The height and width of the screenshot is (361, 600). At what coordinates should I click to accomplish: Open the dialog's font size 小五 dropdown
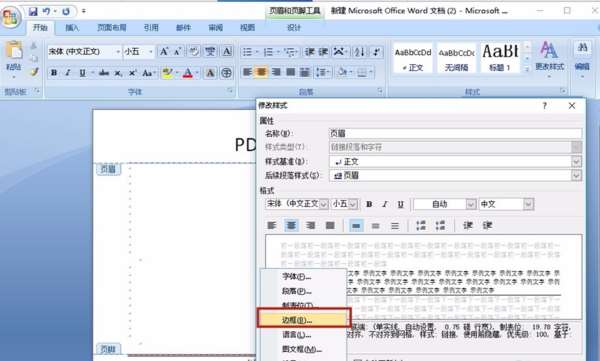tap(353, 204)
